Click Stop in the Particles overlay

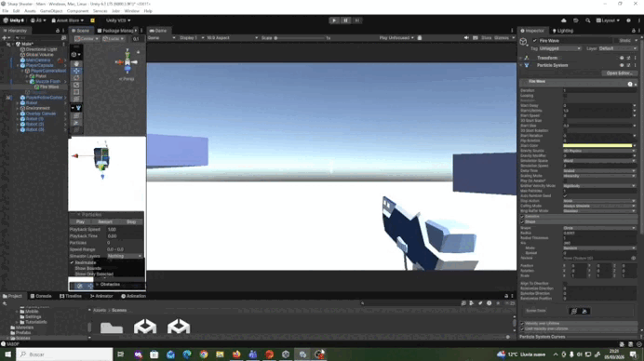131,221
